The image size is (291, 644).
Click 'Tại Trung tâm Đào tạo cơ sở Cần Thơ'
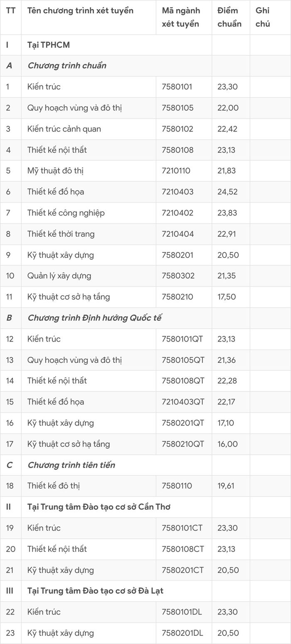pos(99,507)
